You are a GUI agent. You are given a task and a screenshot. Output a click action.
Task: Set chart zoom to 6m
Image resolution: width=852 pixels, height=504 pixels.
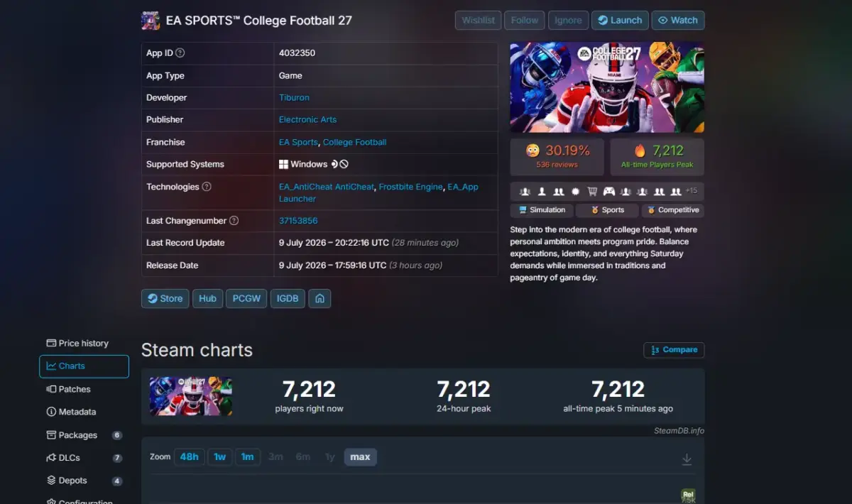coord(303,457)
